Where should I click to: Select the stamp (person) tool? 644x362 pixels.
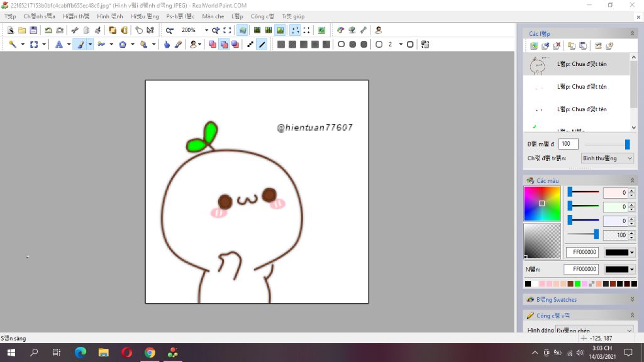click(x=193, y=45)
